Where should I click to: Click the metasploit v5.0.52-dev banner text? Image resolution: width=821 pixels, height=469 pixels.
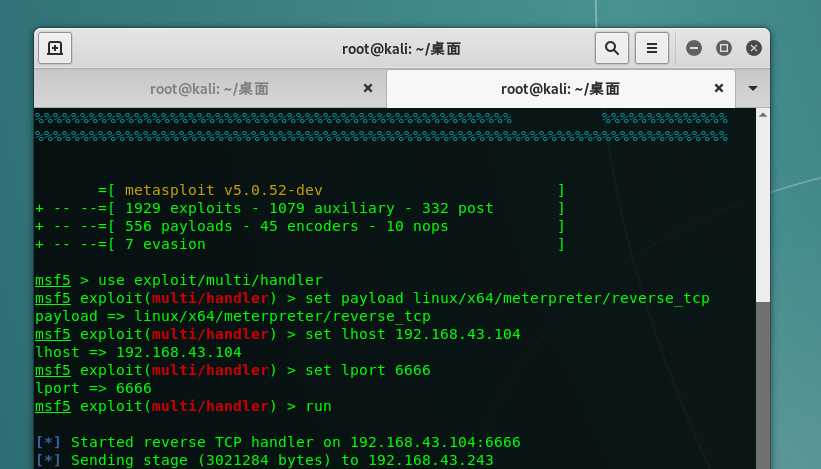click(x=224, y=190)
